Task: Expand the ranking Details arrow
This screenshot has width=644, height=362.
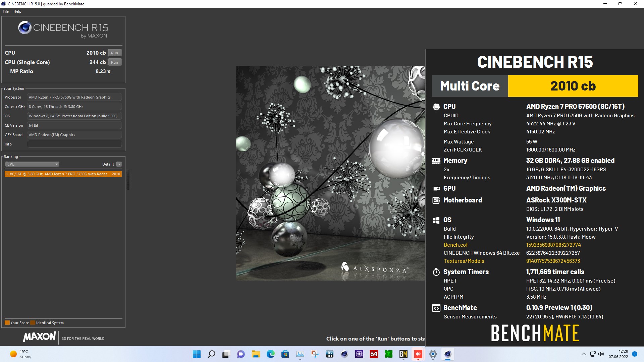Action: [119, 164]
